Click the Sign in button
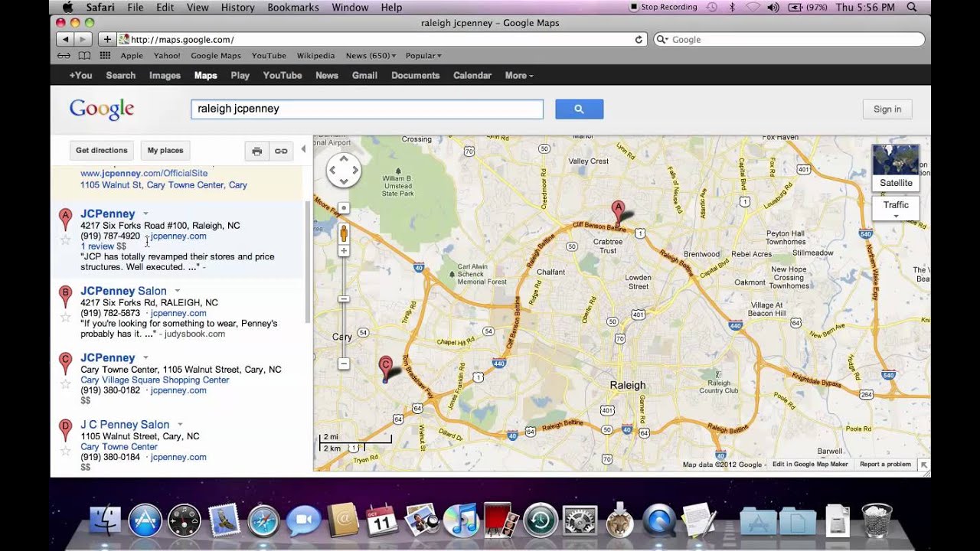The width and height of the screenshot is (980, 551). point(887,109)
